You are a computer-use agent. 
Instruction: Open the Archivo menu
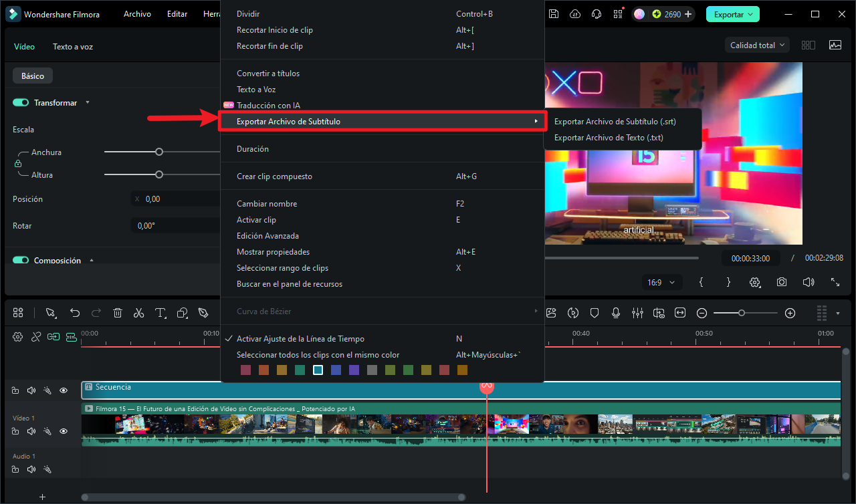click(137, 14)
